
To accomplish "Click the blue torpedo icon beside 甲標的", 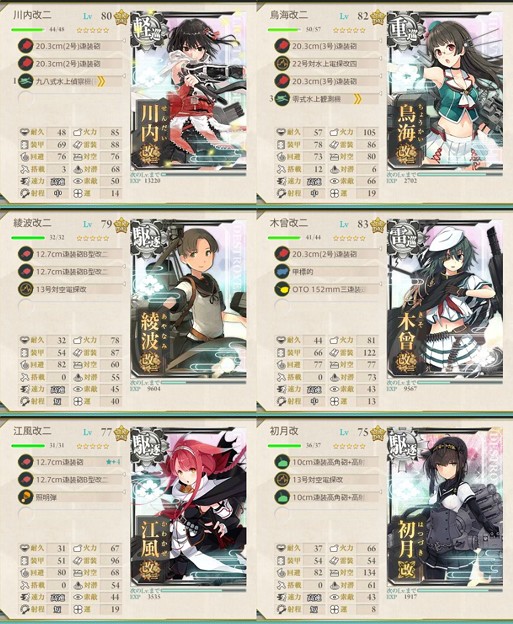I will point(282,271).
